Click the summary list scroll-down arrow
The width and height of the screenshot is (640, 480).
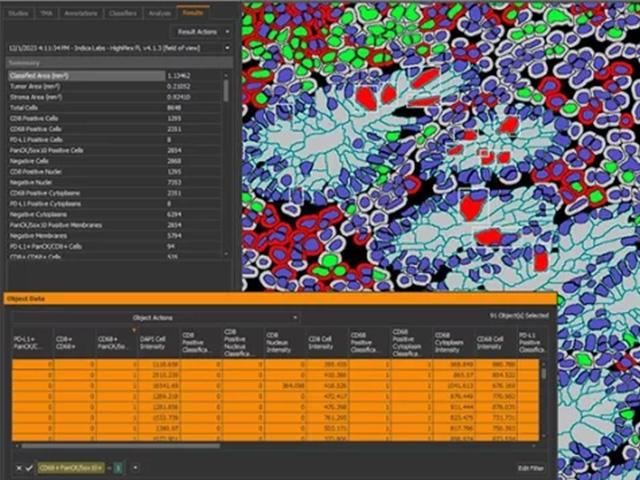coord(227,254)
